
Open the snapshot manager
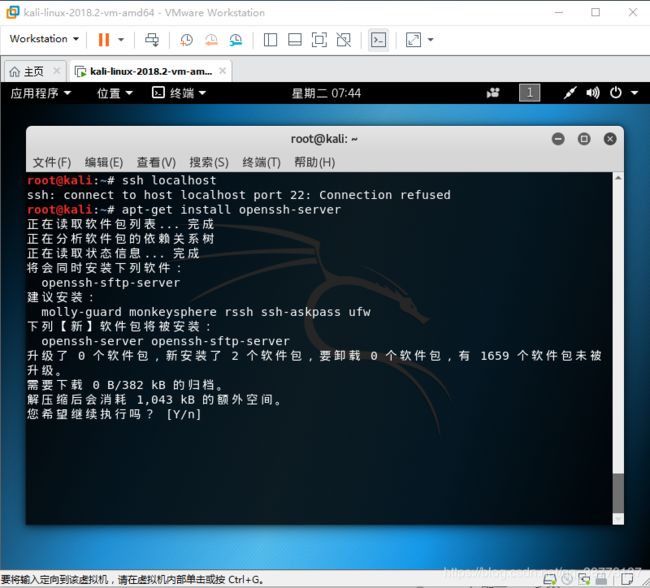coord(236,40)
